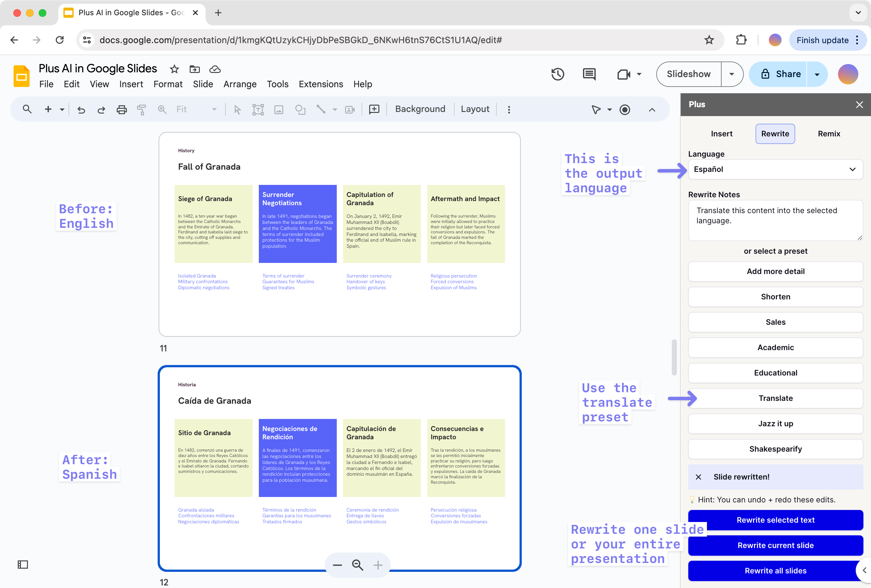Collapse the toolbar with the up chevron
871x588 pixels.
coord(652,109)
